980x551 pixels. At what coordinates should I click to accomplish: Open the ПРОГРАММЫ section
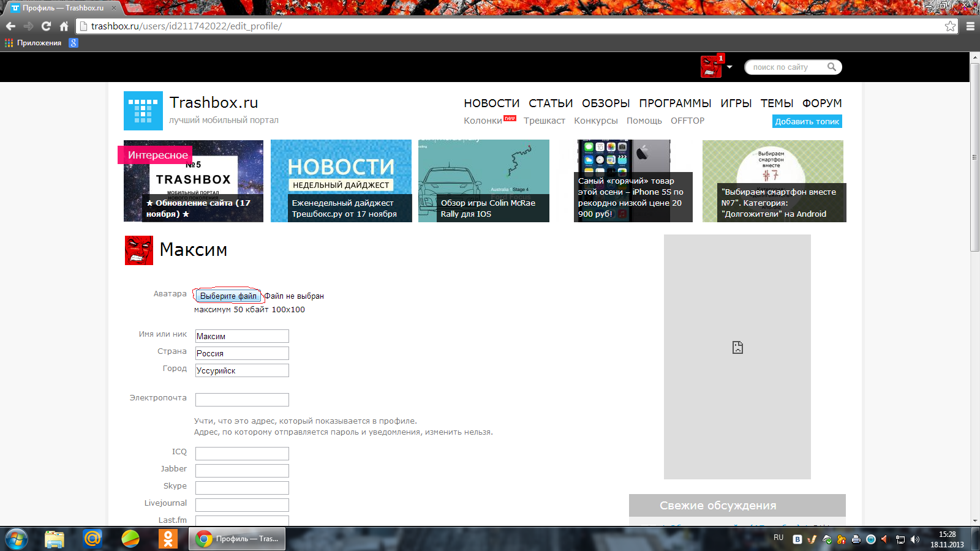[x=675, y=103]
